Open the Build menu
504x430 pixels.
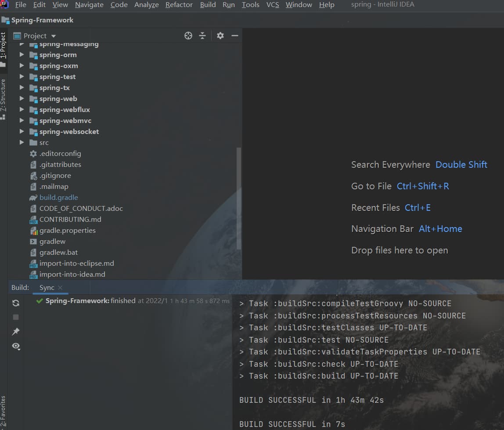point(208,4)
